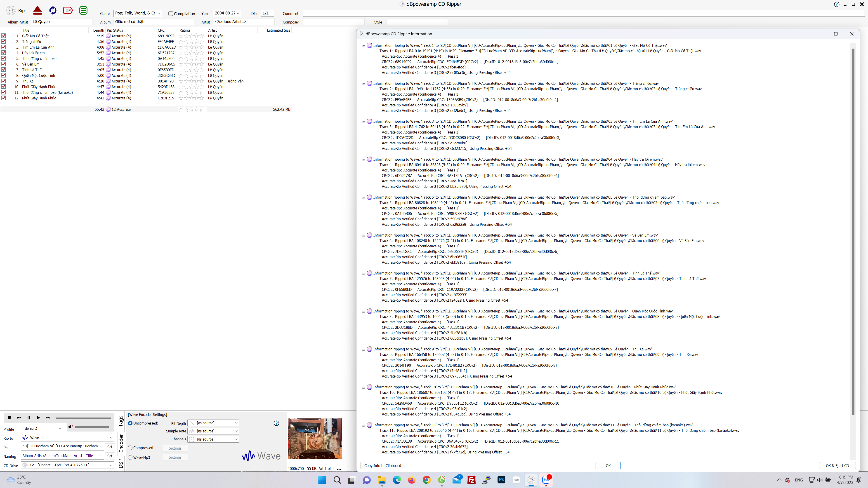868x488 pixels.
Task: Sort by CRC column header
Action: point(161,30)
